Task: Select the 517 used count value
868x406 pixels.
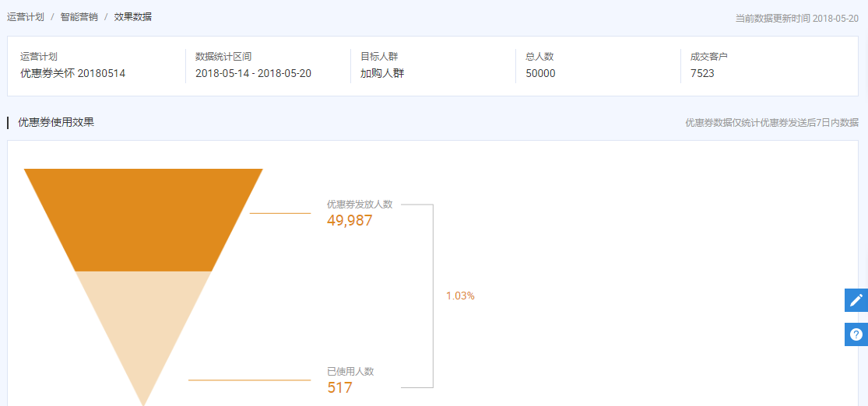Action: (339, 387)
